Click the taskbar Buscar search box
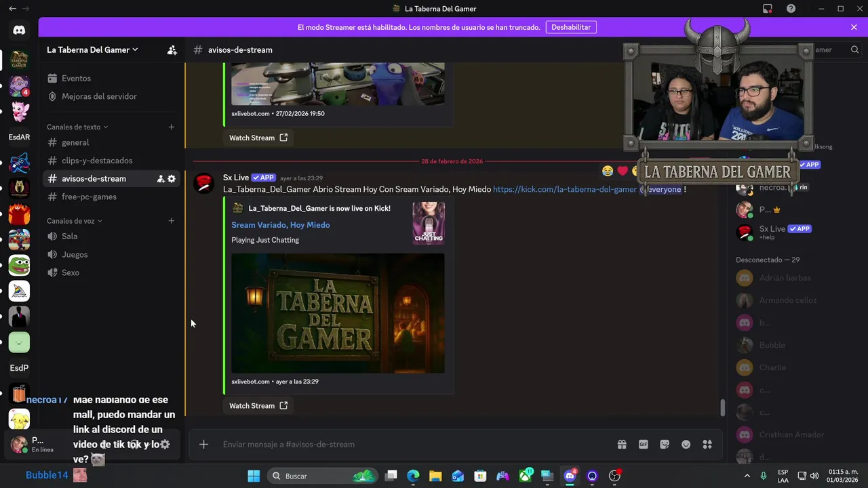 tap(322, 476)
